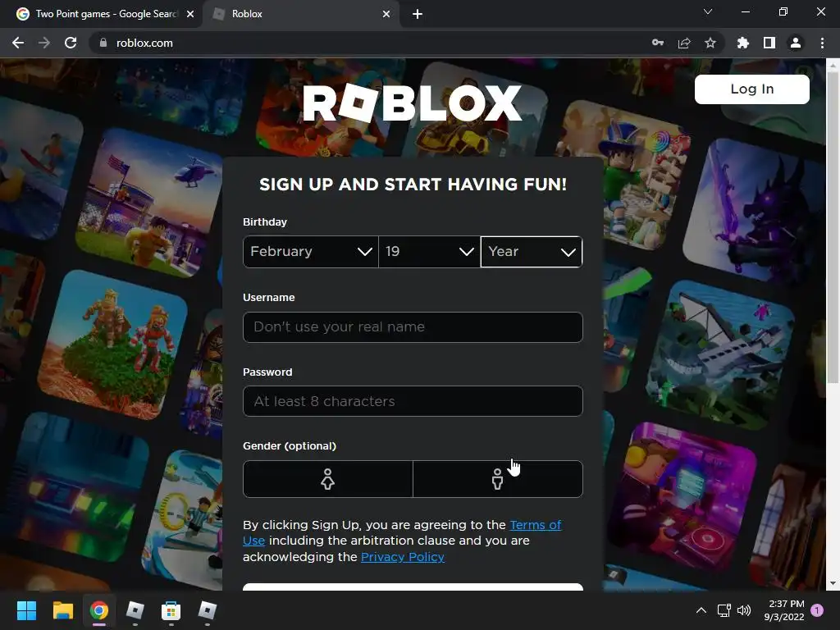Open a new browser tab

tap(418, 14)
